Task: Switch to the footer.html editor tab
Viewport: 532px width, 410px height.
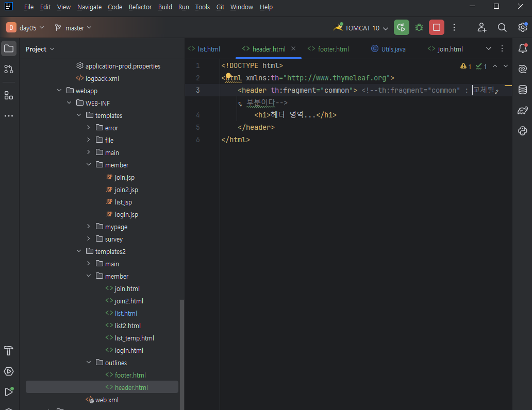Action: point(328,49)
